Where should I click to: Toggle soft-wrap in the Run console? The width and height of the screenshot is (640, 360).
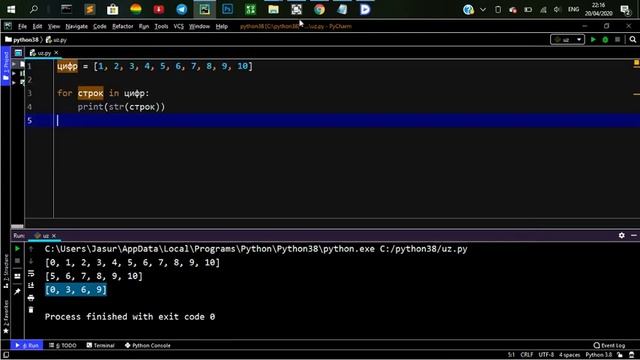[31, 273]
